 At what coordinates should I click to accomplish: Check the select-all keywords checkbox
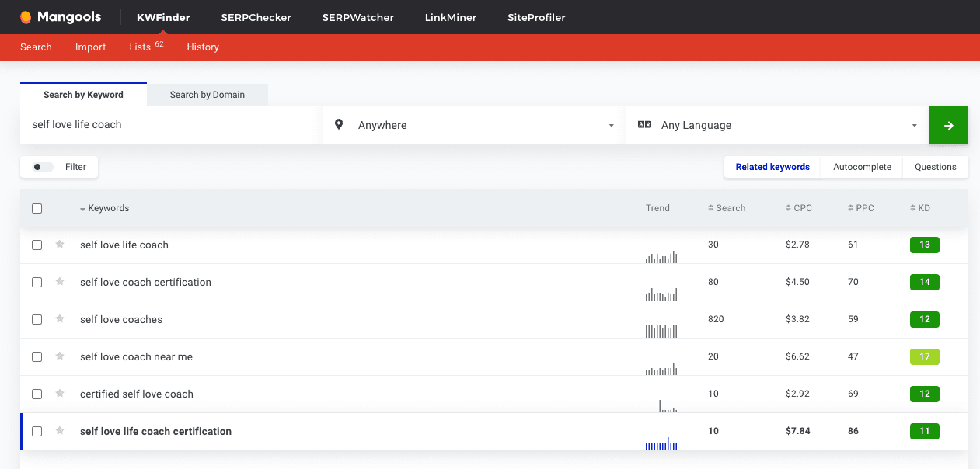coord(37,208)
